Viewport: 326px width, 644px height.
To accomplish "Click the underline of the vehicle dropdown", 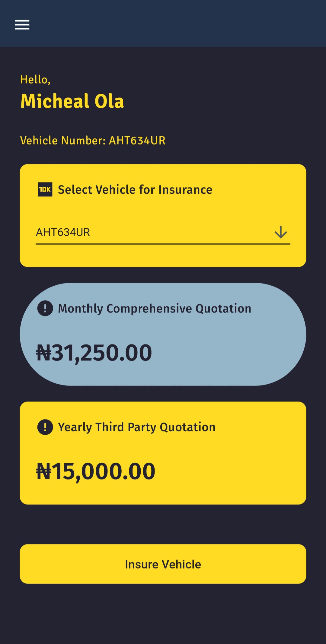I will [x=163, y=244].
